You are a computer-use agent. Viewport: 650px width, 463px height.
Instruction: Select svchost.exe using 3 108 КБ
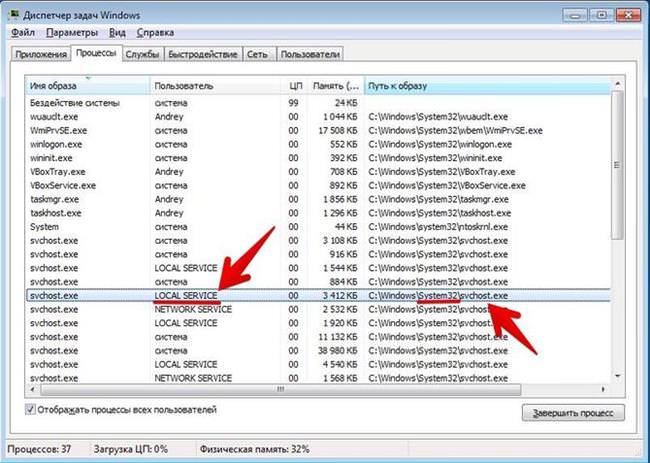point(318,240)
